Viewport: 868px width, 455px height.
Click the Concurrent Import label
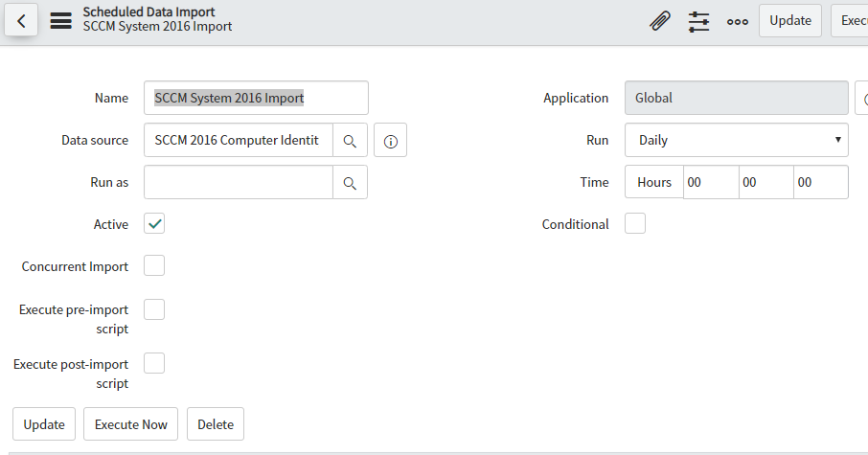(75, 266)
